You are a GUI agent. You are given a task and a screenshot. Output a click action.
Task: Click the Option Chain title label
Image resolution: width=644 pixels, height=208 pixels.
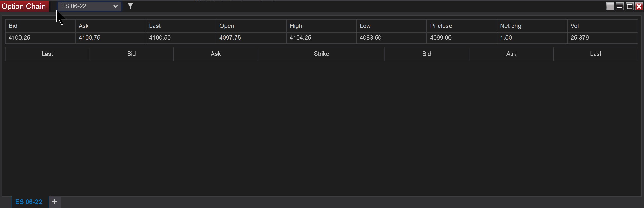coord(24,6)
